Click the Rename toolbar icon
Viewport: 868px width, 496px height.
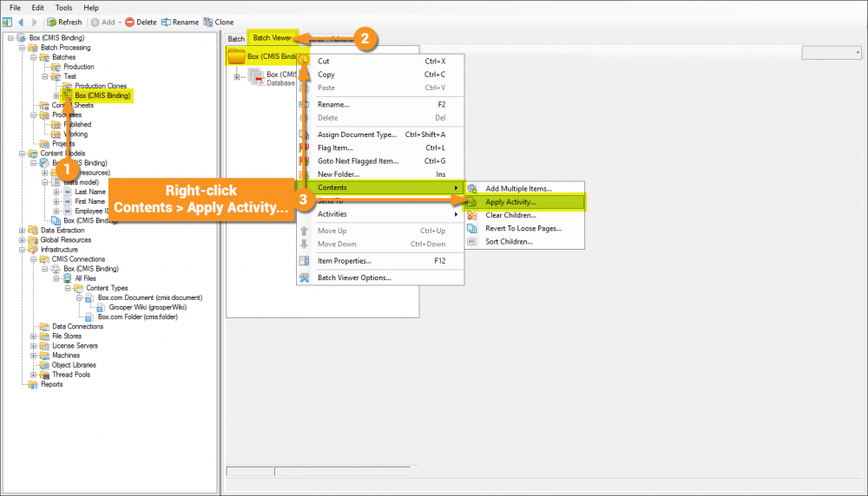pos(166,23)
